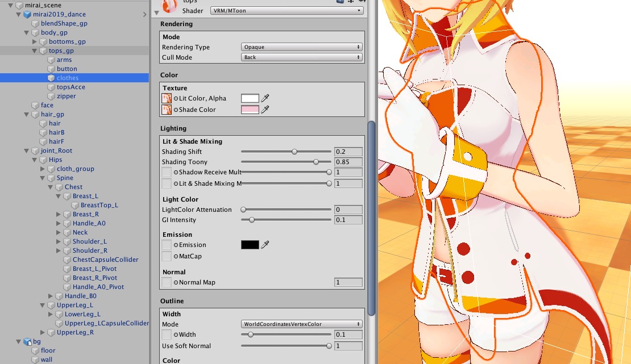The height and width of the screenshot is (364, 631).
Task: Click cube icon next to arms object
Action: [51, 60]
